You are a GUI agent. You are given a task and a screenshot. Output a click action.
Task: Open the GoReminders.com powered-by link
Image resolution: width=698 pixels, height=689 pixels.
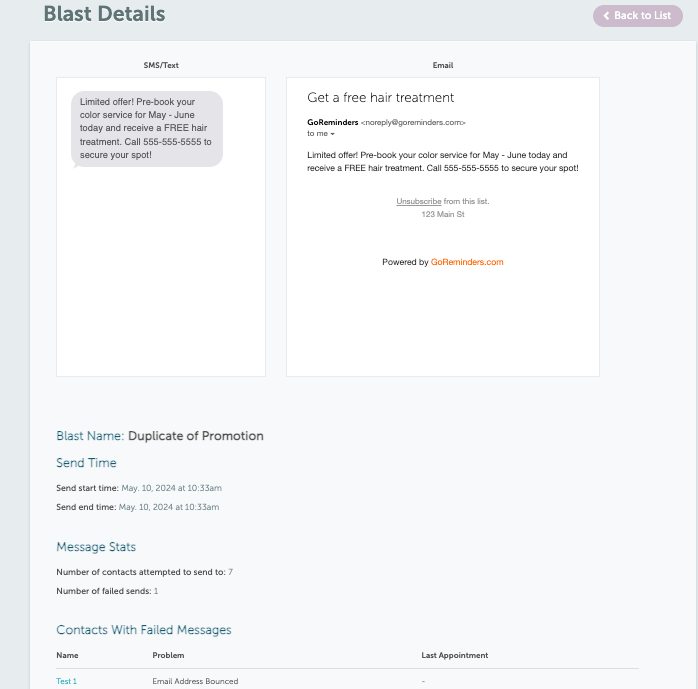coord(467,262)
